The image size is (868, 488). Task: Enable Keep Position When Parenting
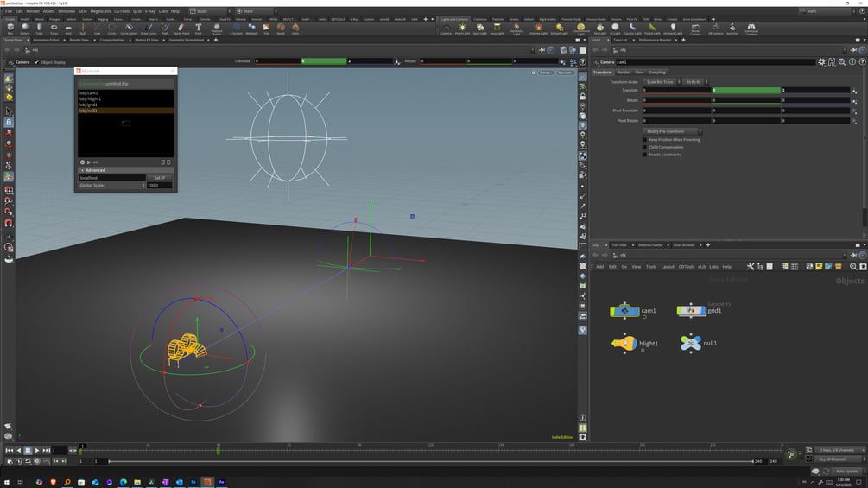point(644,139)
